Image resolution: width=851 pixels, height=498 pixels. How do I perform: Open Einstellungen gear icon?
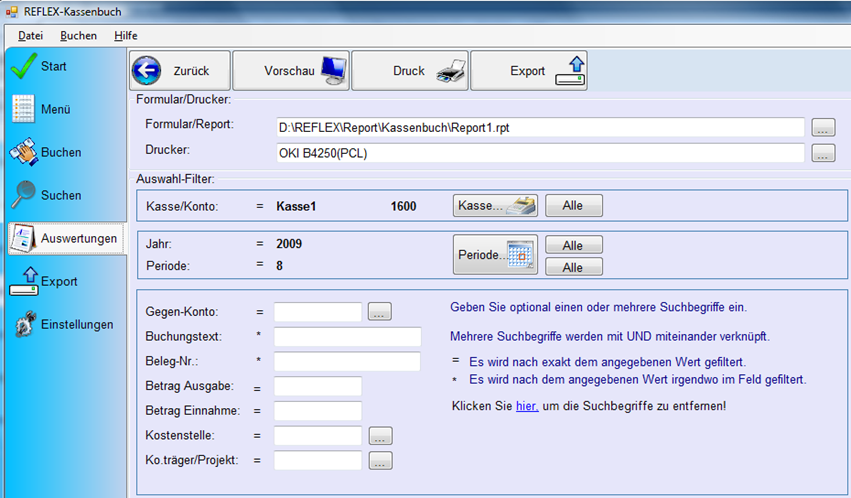click(x=25, y=324)
